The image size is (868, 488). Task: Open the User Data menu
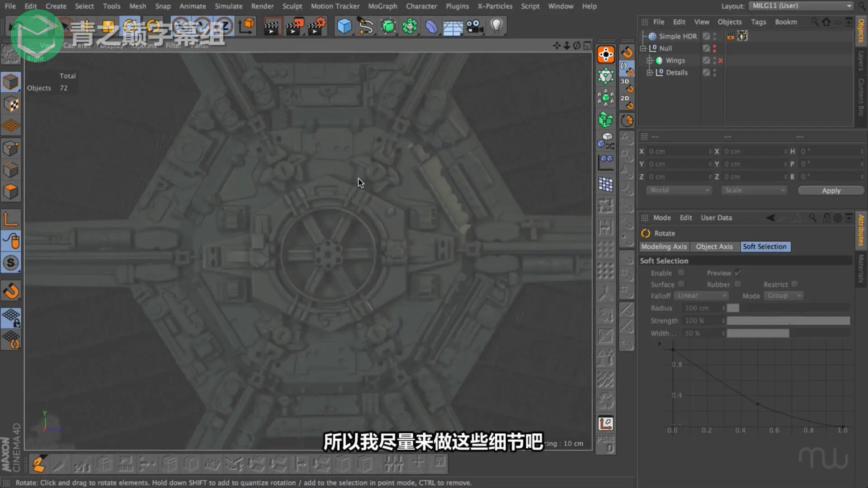[716, 218]
